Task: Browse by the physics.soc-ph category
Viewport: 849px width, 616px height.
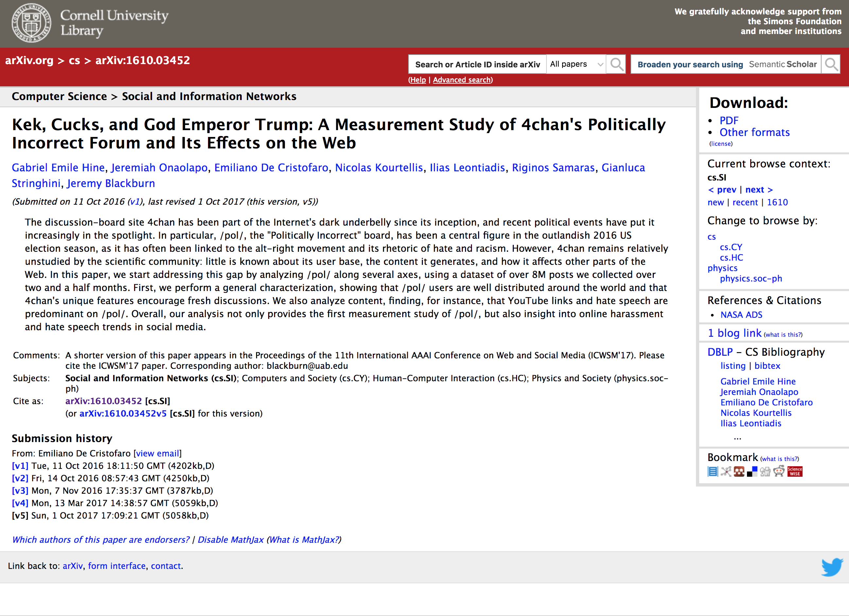Action: pos(751,279)
